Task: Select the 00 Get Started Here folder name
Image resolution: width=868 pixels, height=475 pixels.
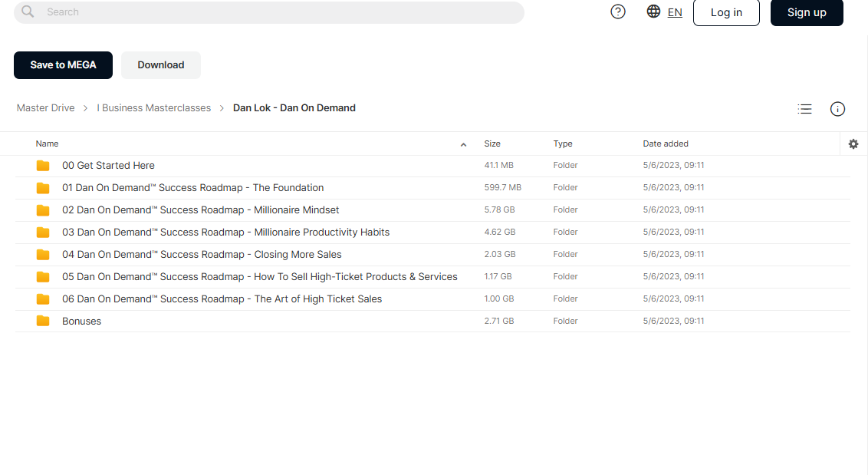Action: coord(109,165)
